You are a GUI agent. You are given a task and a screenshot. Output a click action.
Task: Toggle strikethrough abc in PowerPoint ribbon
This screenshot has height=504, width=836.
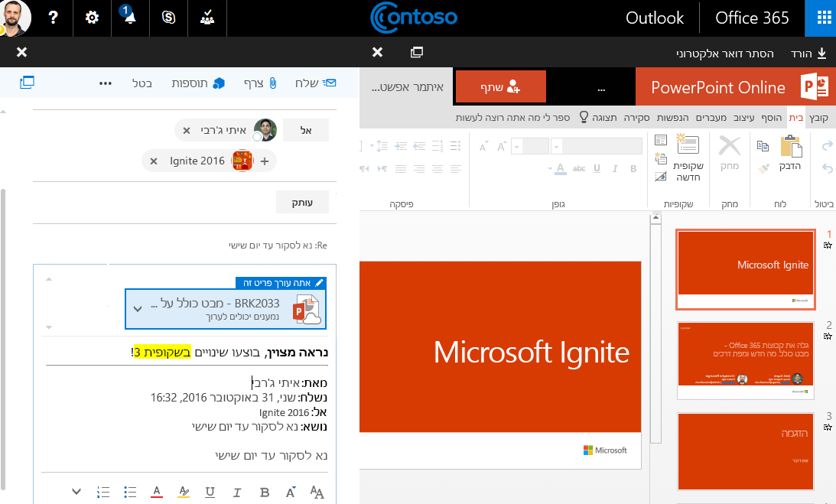579,168
